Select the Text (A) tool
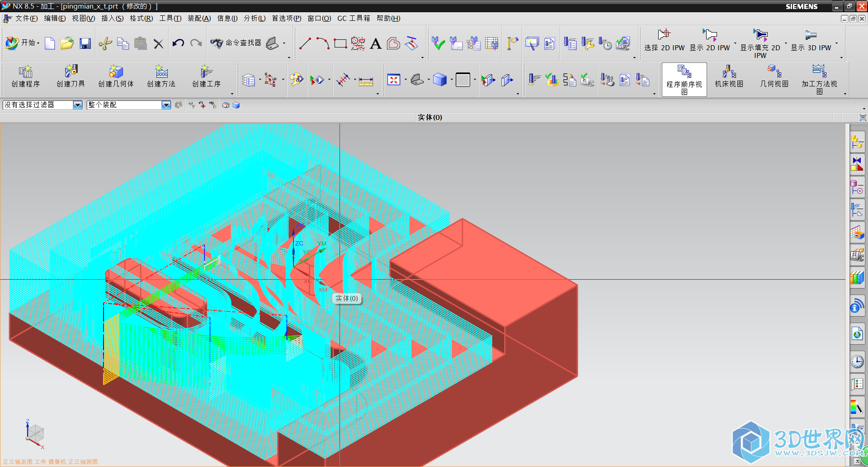The width and height of the screenshot is (868, 467). (x=375, y=43)
